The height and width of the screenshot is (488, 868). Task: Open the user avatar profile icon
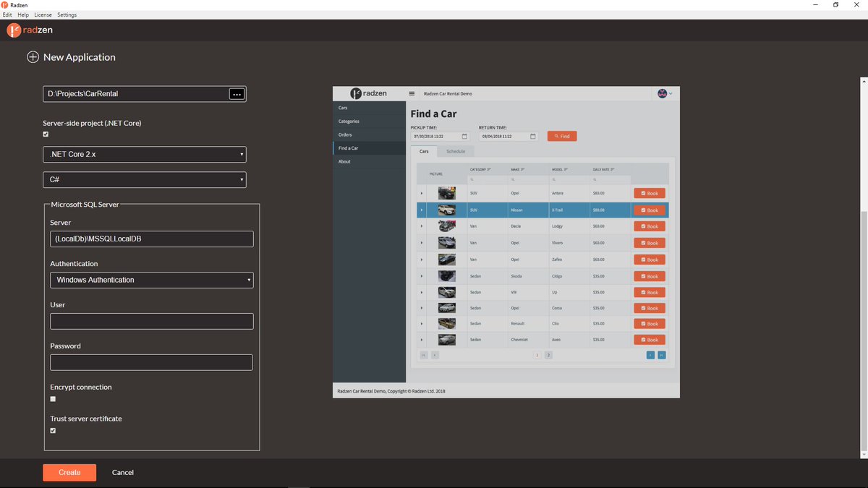pyautogui.click(x=662, y=93)
